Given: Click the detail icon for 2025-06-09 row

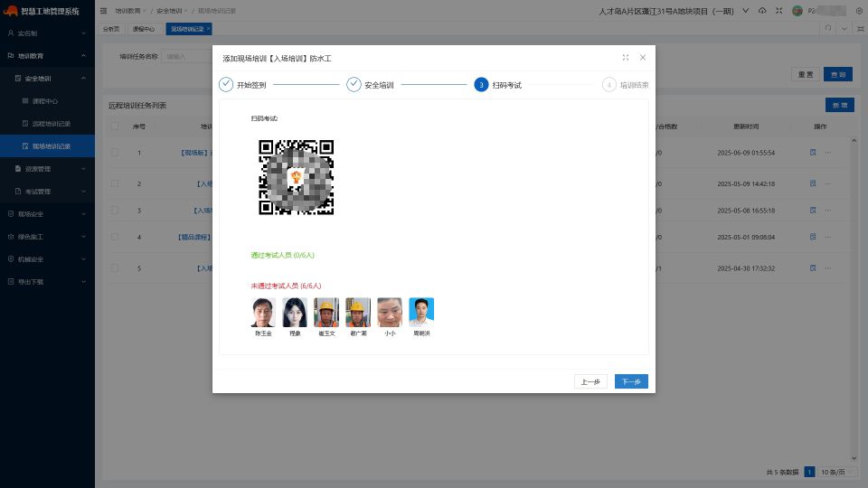Looking at the screenshot, I should (813, 152).
